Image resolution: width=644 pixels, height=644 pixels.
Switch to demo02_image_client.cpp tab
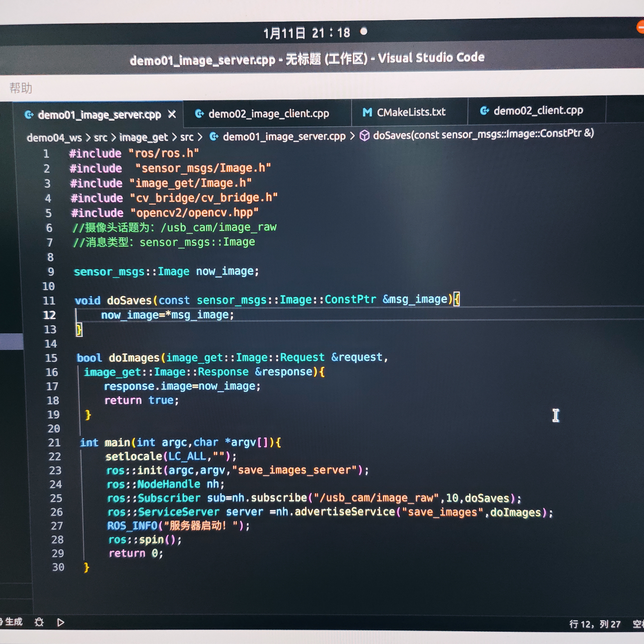click(268, 114)
